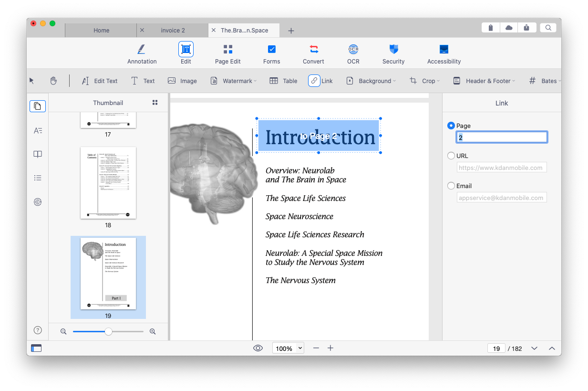Add a new tab
The height and width of the screenshot is (391, 588).
pyautogui.click(x=291, y=31)
